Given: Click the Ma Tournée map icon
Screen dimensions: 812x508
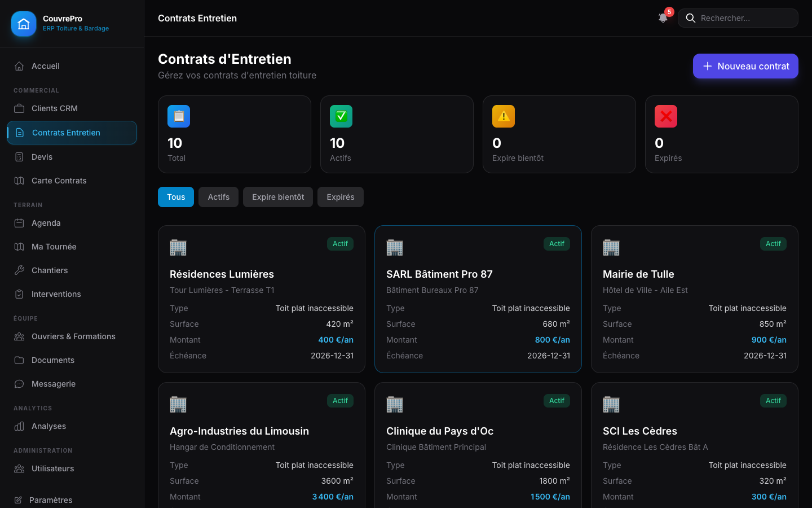Looking at the screenshot, I should click(19, 247).
